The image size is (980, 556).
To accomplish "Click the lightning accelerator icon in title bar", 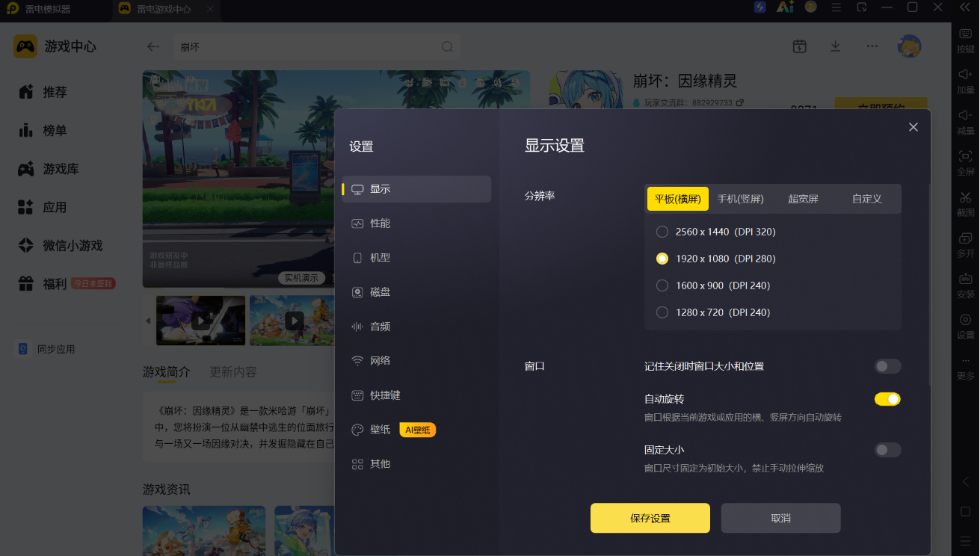I will tap(760, 7).
